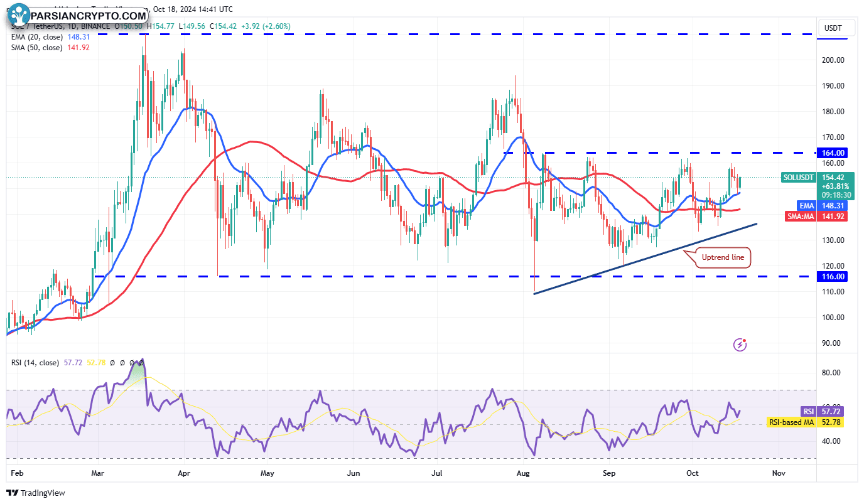Click the purple lightning event icon
This screenshot has width=864, height=504.
coord(740,344)
